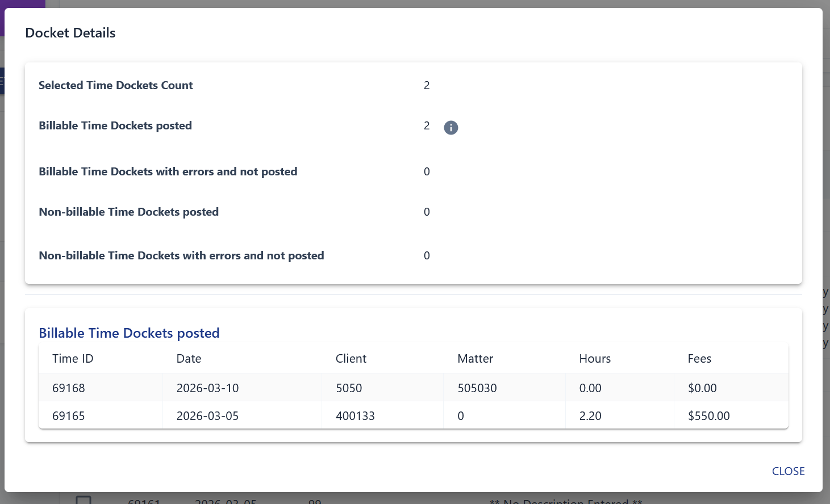Click the Matter column header
830x504 pixels.
click(475, 358)
